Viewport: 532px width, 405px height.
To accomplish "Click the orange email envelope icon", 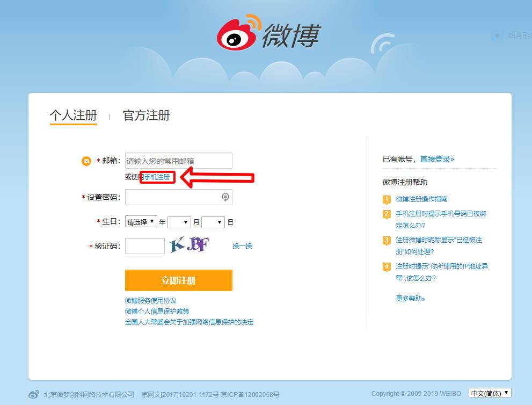I will [86, 161].
